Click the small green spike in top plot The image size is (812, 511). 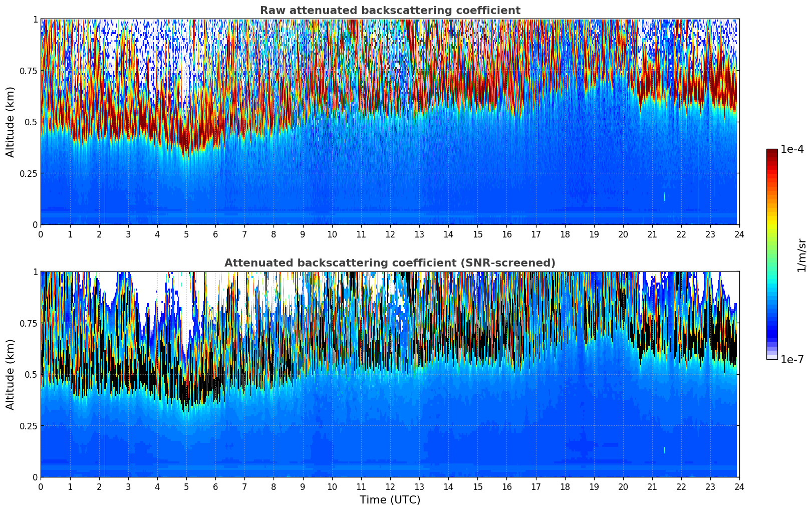[664, 197]
